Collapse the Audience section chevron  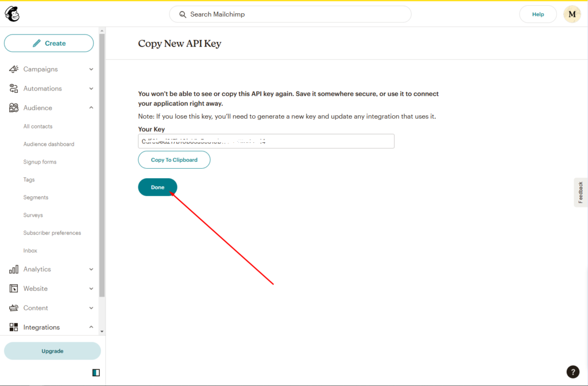[91, 108]
